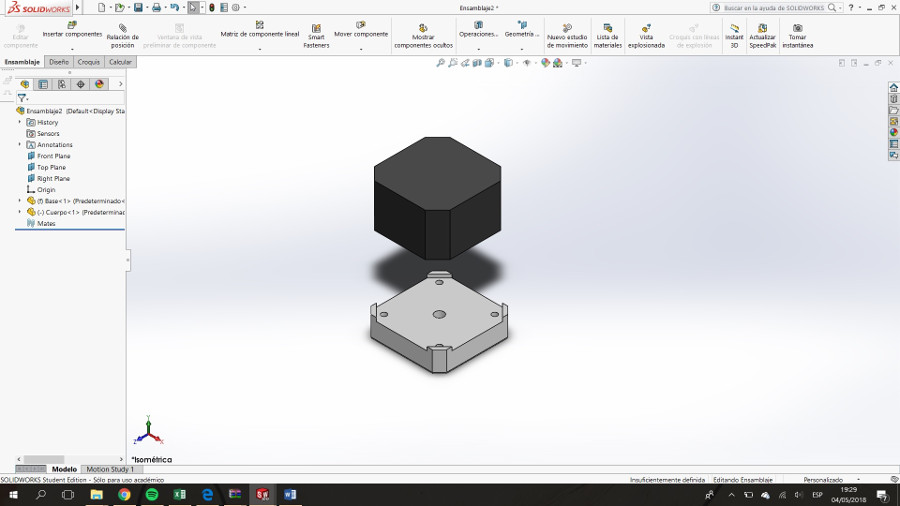Open the Matriz de componente lineal dropdown arrow
The width and height of the screenshot is (900, 506).
(x=259, y=49)
